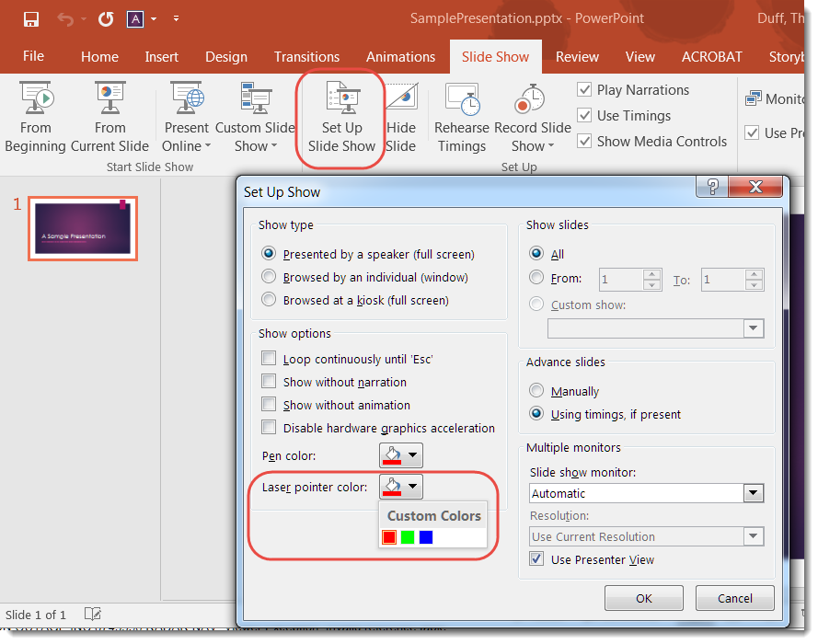Open the Laser pointer color dropdown
This screenshot has width=818, height=644.
click(x=410, y=487)
